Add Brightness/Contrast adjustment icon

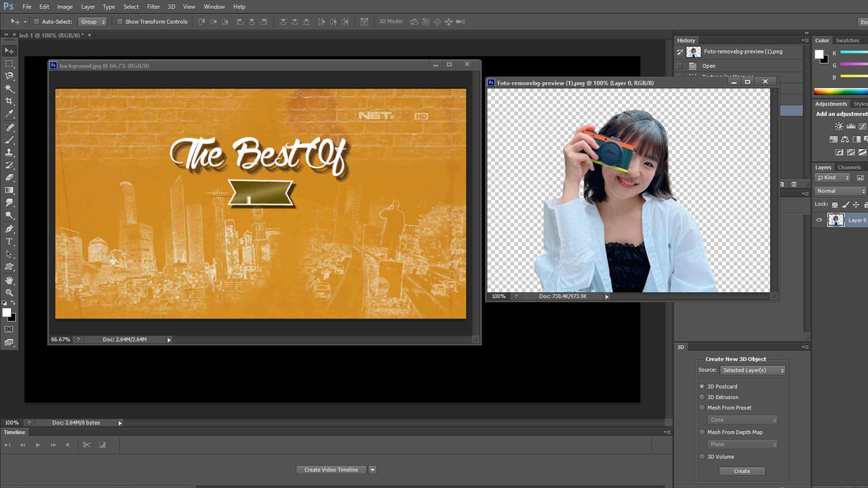point(839,126)
